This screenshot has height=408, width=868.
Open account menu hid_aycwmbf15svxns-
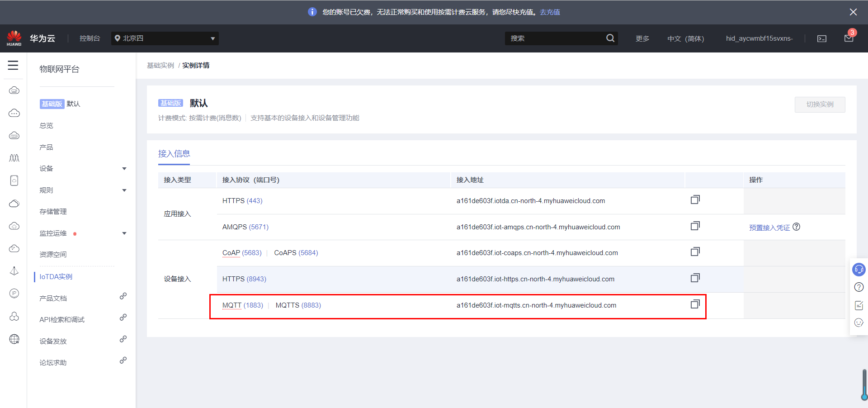[x=759, y=38]
